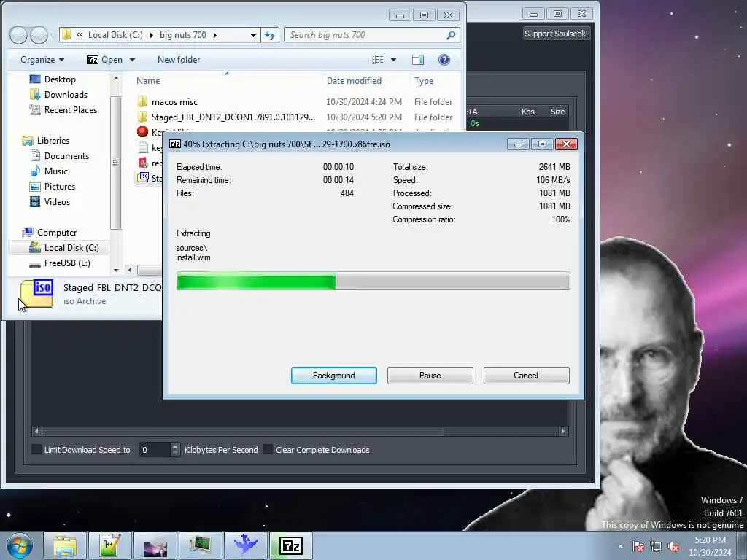This screenshot has width=747, height=560.
Task: Open Recent Places in sidebar
Action: (63, 109)
